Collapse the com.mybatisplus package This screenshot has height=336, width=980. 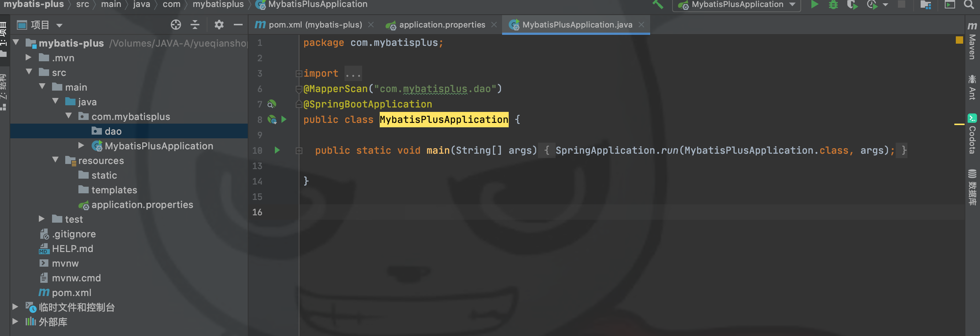pyautogui.click(x=69, y=116)
